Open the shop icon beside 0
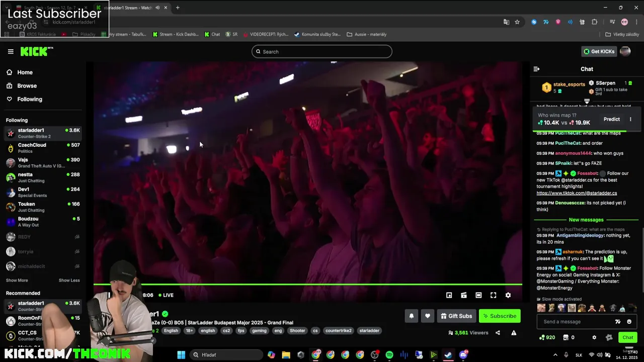Screen dimensions: 644x362 pyautogui.click(x=566, y=337)
